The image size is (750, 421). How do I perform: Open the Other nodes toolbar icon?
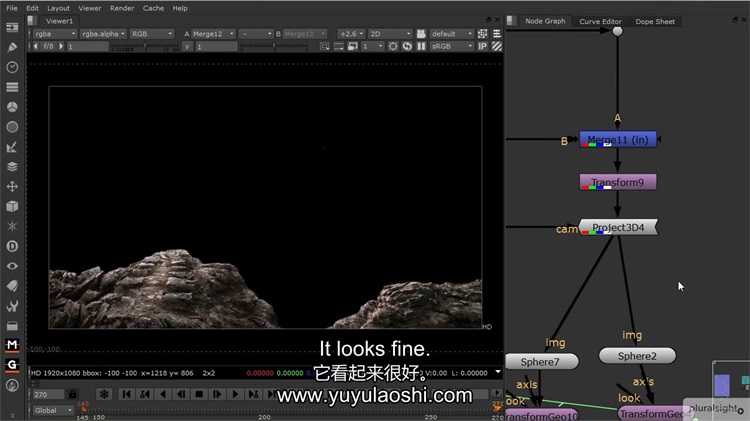coord(12,326)
